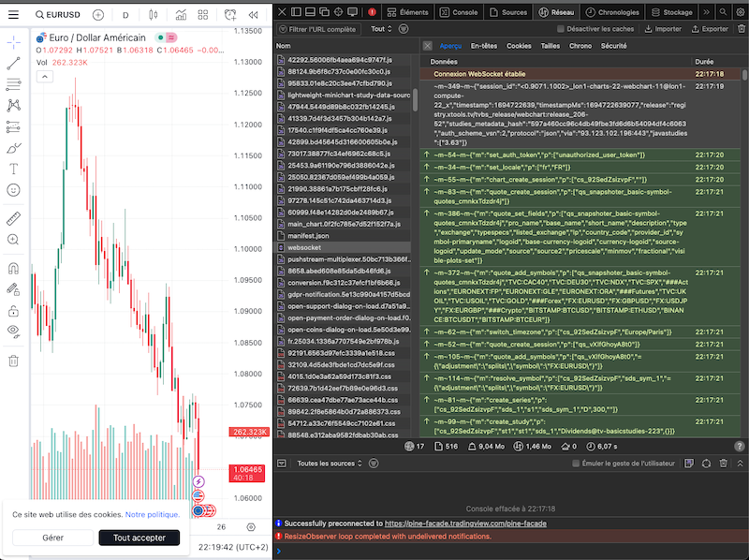Screen dimensions: 749x560
Task: Click the trash icon to remove drawings
Action: 13,361
